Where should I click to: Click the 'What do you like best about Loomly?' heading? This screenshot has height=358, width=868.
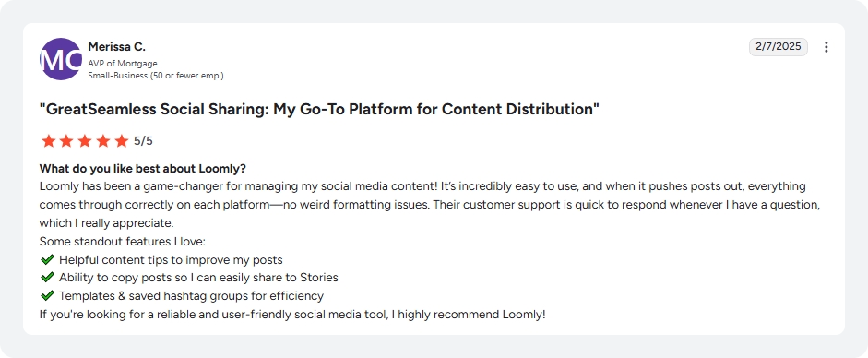(143, 168)
